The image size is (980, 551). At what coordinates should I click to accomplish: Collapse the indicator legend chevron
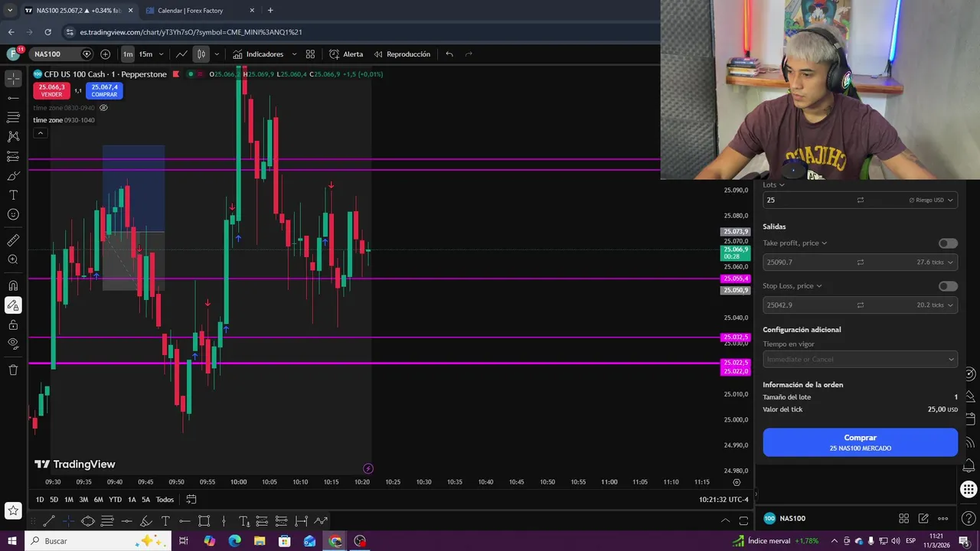[41, 133]
